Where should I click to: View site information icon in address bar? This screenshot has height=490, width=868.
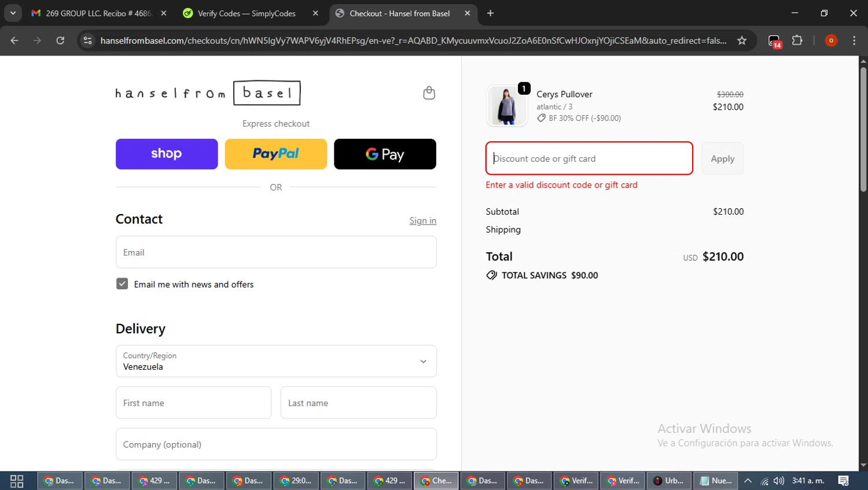click(88, 40)
